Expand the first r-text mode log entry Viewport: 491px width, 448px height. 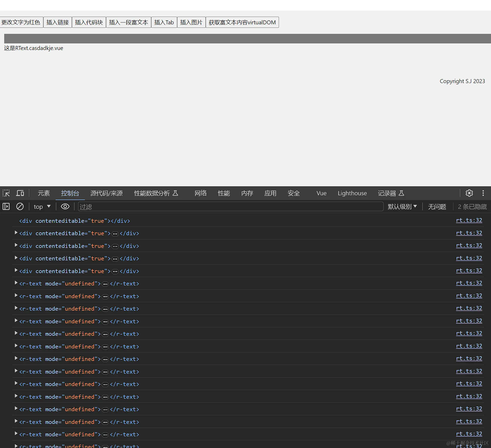[x=16, y=283]
